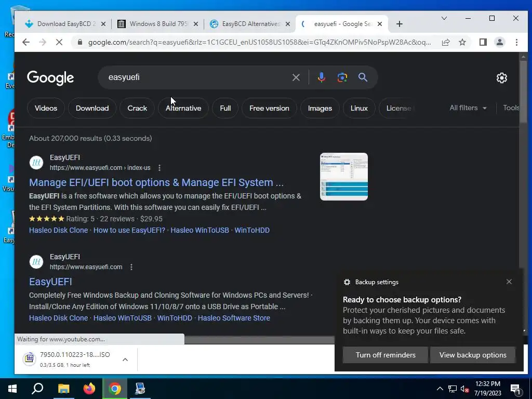Click the View backup options button
The width and height of the screenshot is (532, 399).
click(473, 355)
